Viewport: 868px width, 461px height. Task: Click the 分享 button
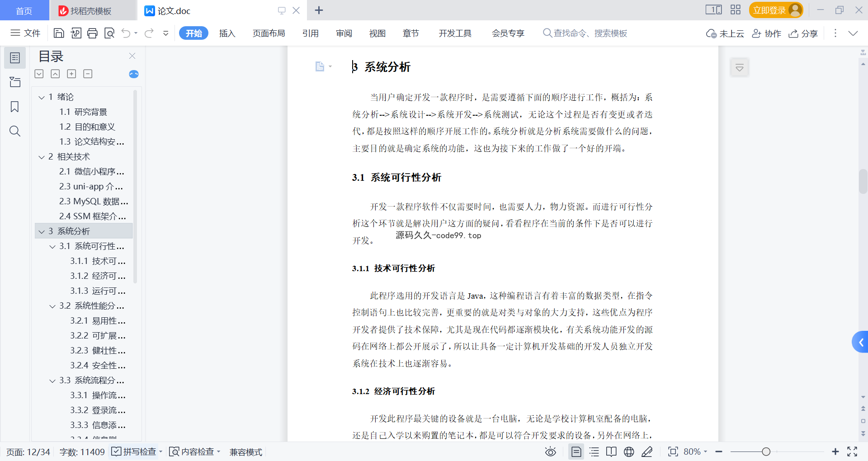(803, 33)
